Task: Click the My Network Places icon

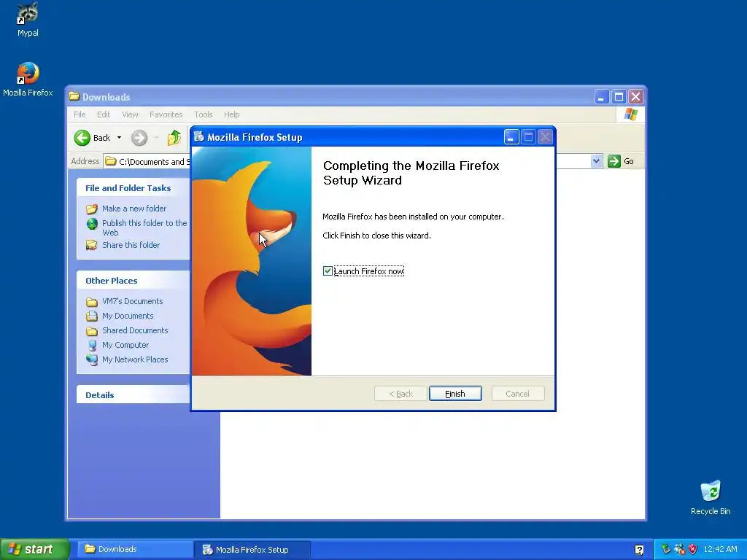Action: click(x=92, y=359)
